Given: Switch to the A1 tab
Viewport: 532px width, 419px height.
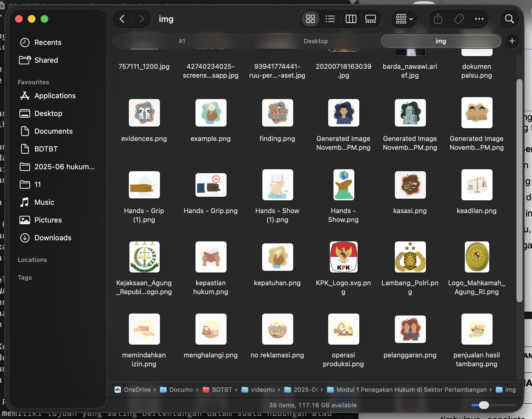Looking at the screenshot, I should [182, 41].
